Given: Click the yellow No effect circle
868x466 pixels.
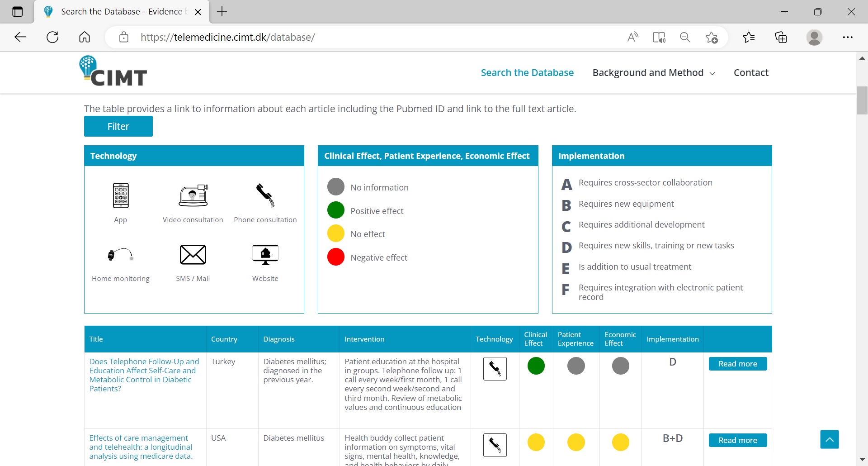Looking at the screenshot, I should [336, 233].
